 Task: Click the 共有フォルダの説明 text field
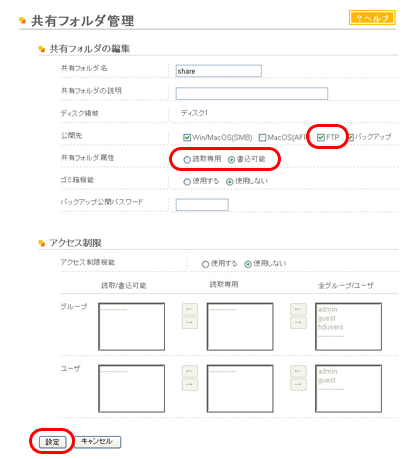[252, 93]
